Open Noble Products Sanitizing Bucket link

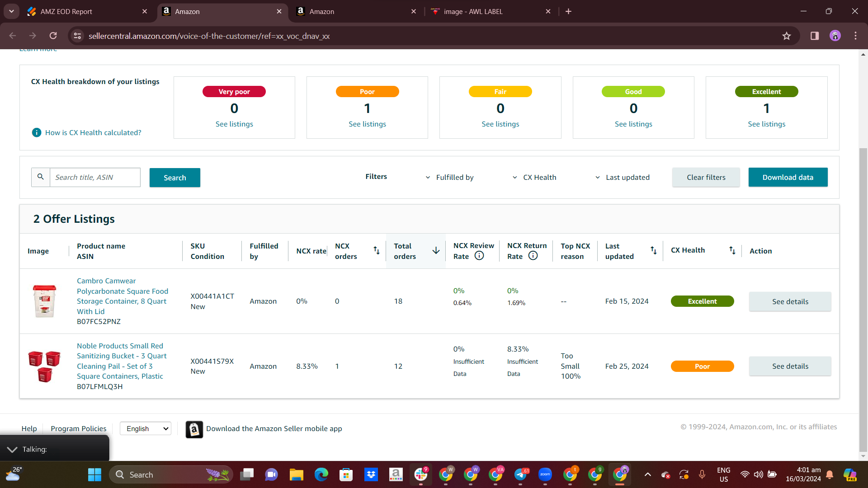pyautogui.click(x=122, y=361)
